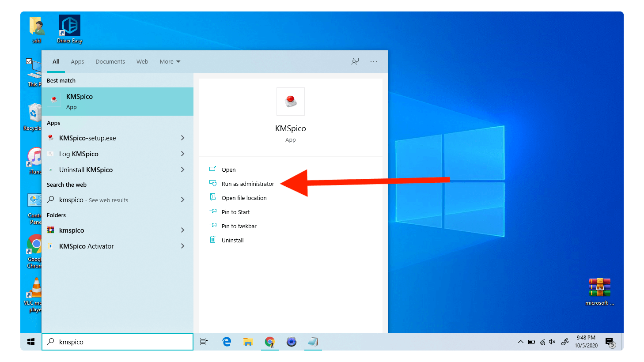Click the large KMSpico icon in details pane
Image resolution: width=644 pixels, height=362 pixels.
tap(291, 102)
